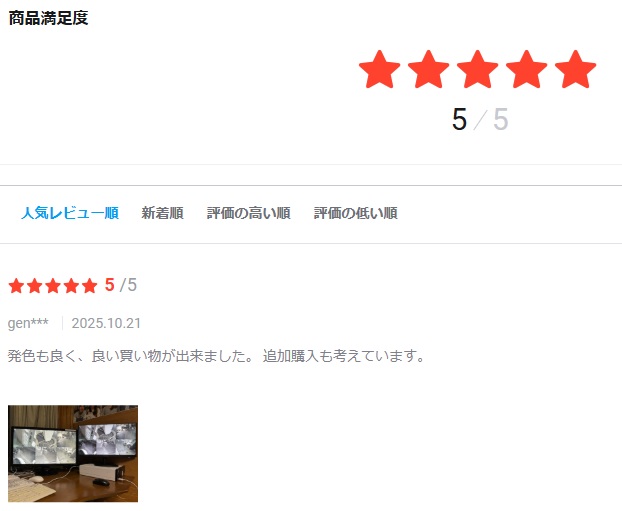This screenshot has height=511, width=622.
Task: Click the overall 5 / 5 score
Action: (480, 119)
